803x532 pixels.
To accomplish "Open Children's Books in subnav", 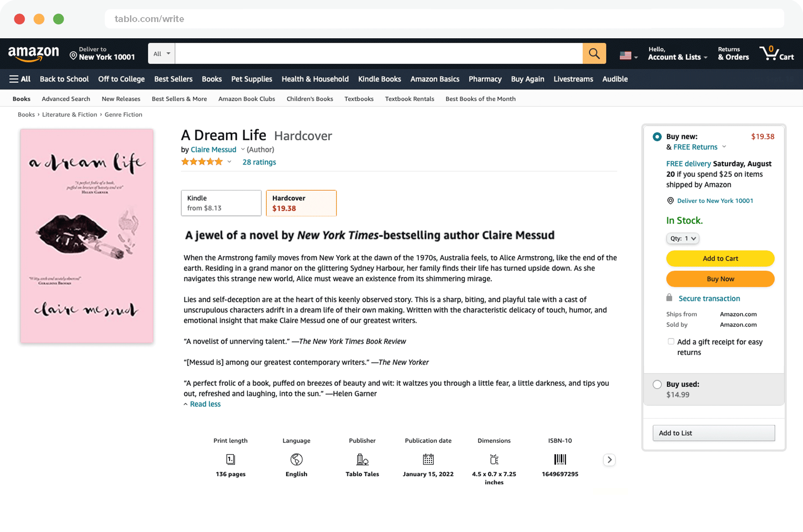I will pos(310,99).
